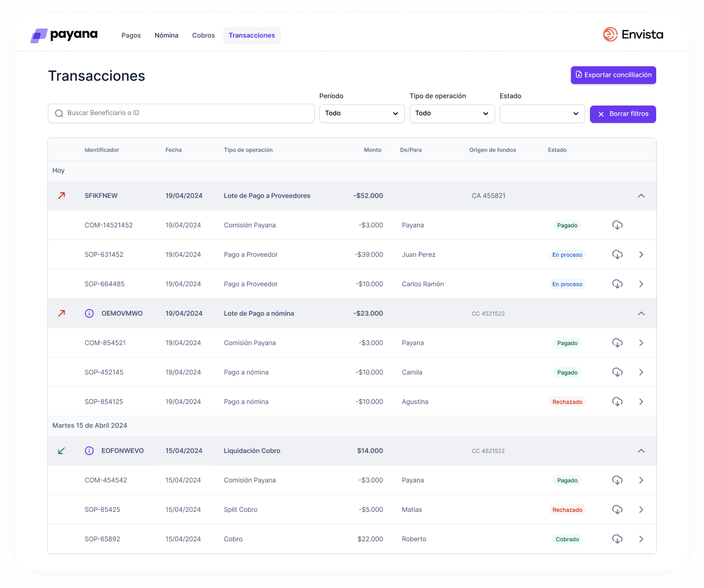This screenshot has height=588, width=704.
Task: Download receipt for COM-14521452 Comisión Payana
Action: point(617,225)
